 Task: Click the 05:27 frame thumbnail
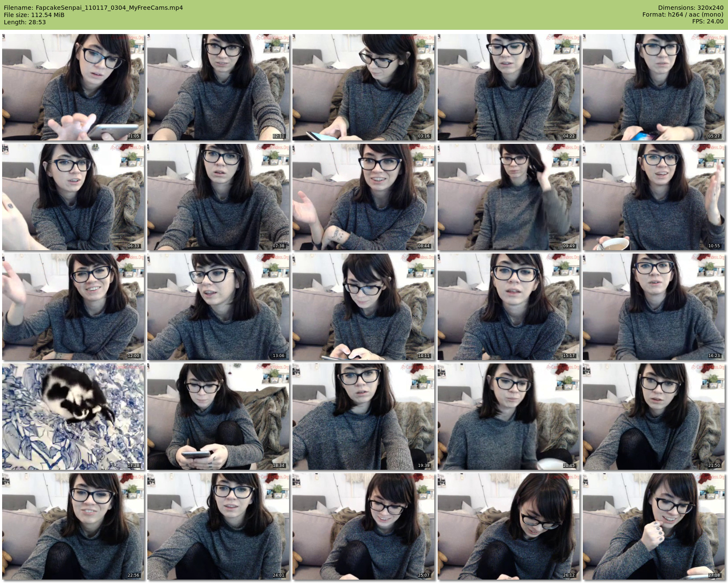(654, 87)
